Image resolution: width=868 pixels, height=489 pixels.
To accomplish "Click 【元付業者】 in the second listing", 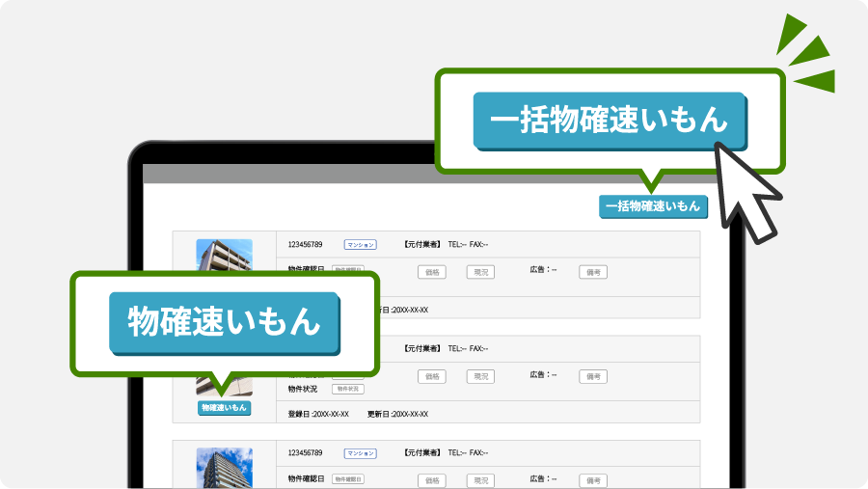I will (421, 348).
